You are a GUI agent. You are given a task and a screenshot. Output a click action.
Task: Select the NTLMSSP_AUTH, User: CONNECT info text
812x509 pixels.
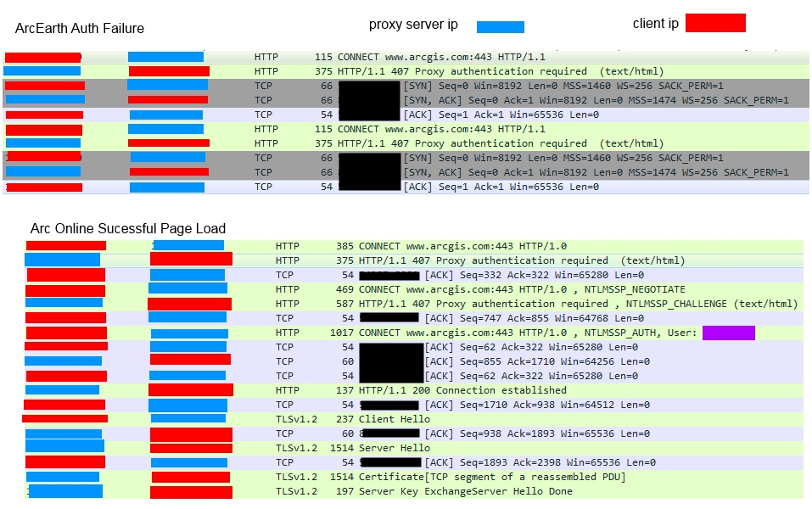point(527,333)
